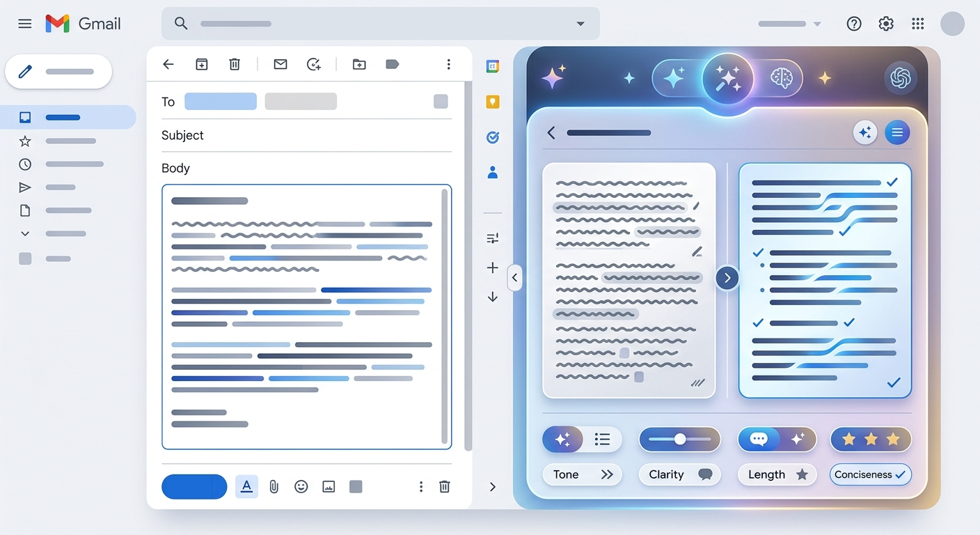The width and height of the screenshot is (980, 535).
Task: Open search options dropdown arrow
Action: 580,24
